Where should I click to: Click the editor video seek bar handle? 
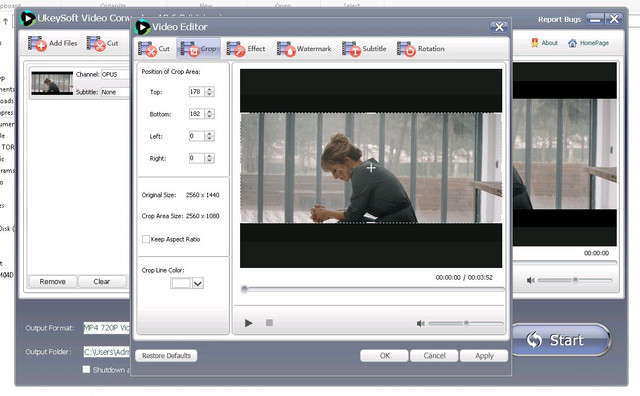(244, 289)
